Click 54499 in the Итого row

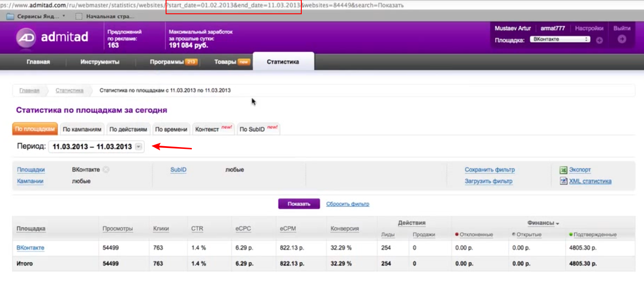[111, 264]
